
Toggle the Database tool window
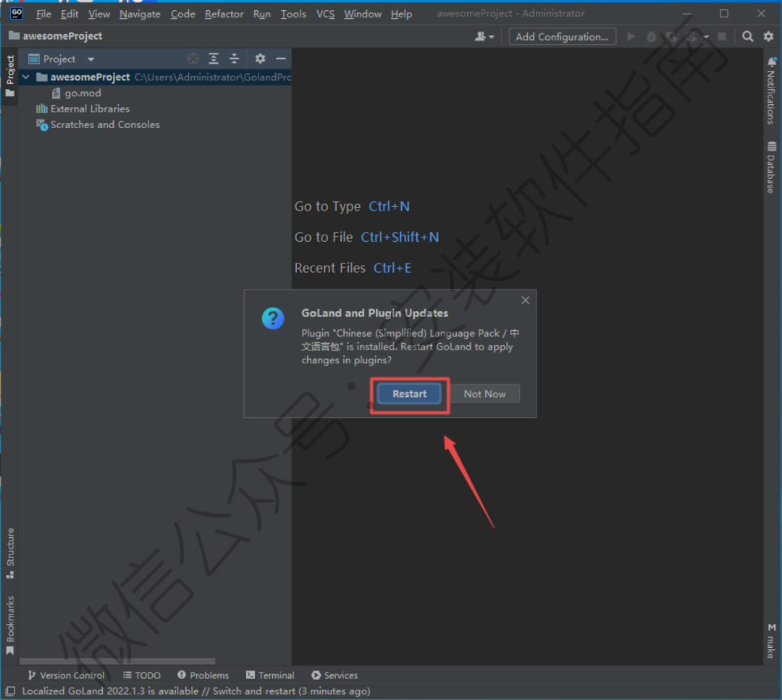(771, 166)
